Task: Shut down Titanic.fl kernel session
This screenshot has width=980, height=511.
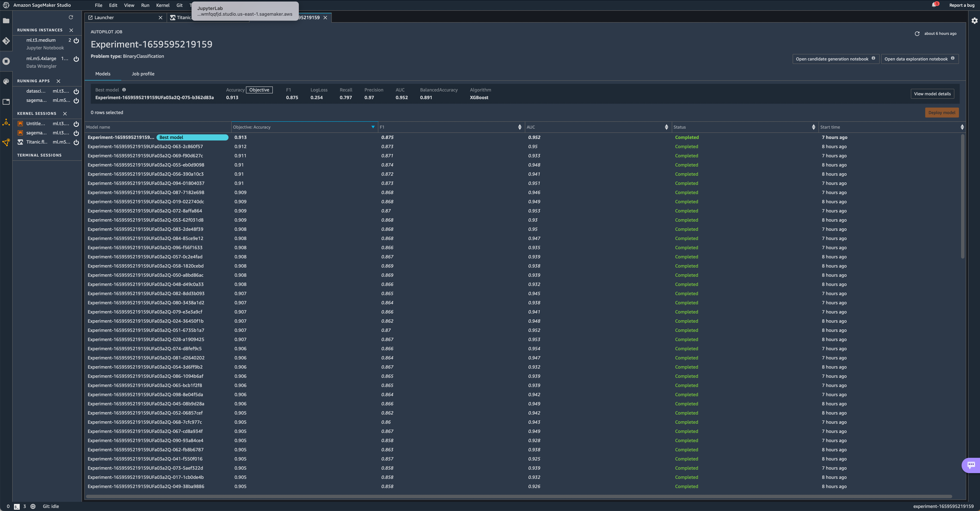Action: (x=76, y=142)
